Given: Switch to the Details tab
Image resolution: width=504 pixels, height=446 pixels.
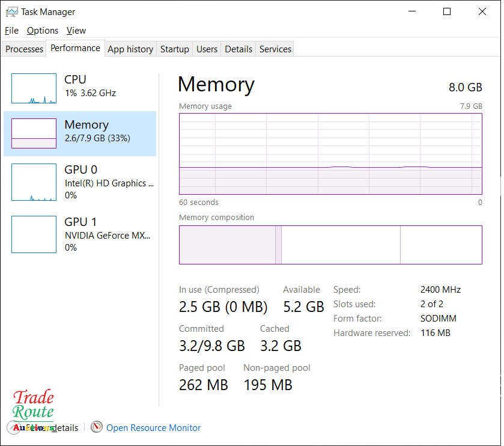Looking at the screenshot, I should point(238,49).
